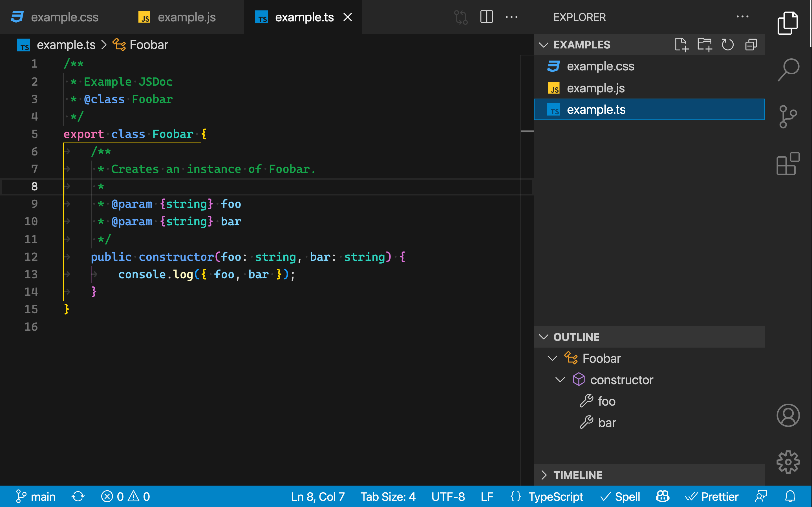Toggle notifications bell in status bar
This screenshot has height=507, width=812.
click(790, 497)
